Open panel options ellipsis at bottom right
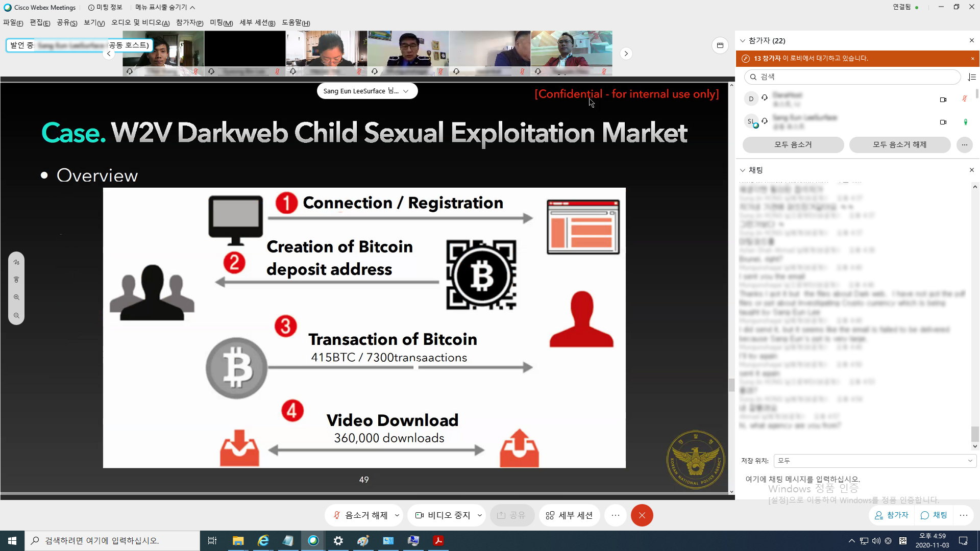This screenshot has width=980, height=551. (x=964, y=515)
